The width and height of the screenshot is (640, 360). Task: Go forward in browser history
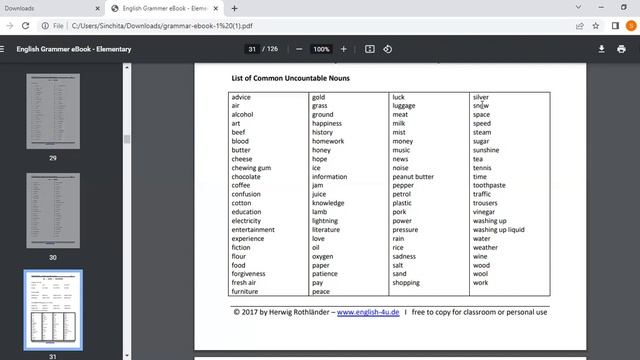pyautogui.click(x=9, y=26)
